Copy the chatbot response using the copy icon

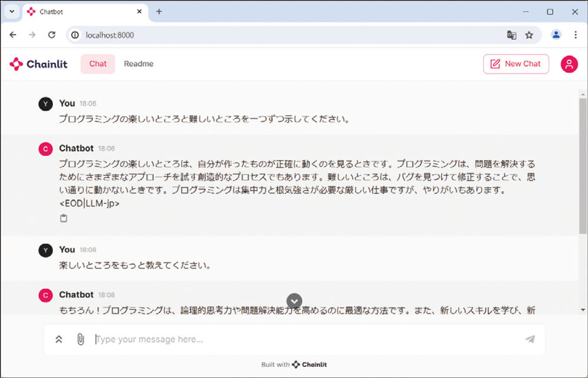pyautogui.click(x=63, y=218)
